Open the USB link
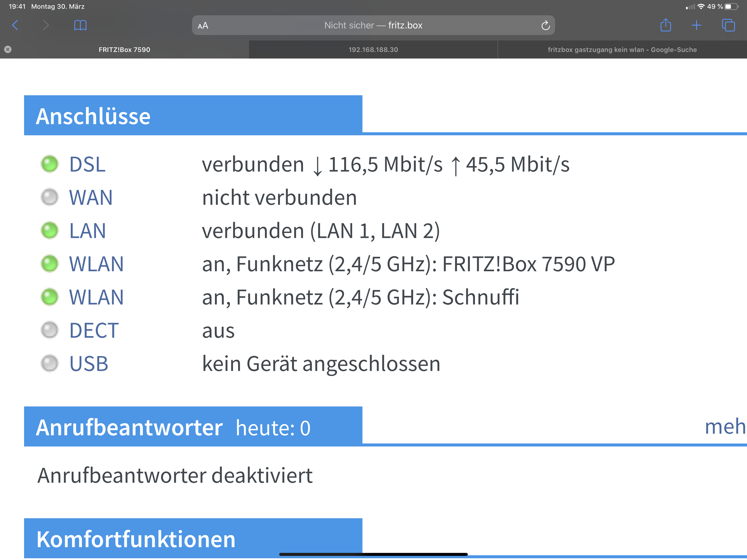The image size is (747, 560). (89, 363)
